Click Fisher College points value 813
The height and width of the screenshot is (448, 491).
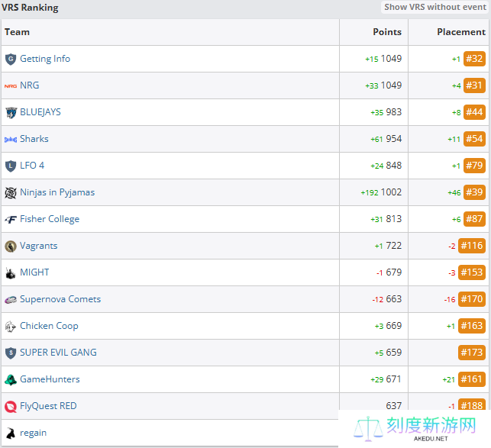(x=394, y=219)
